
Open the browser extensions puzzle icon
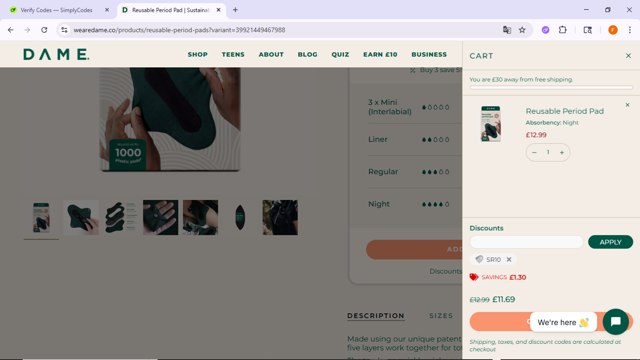tap(562, 30)
